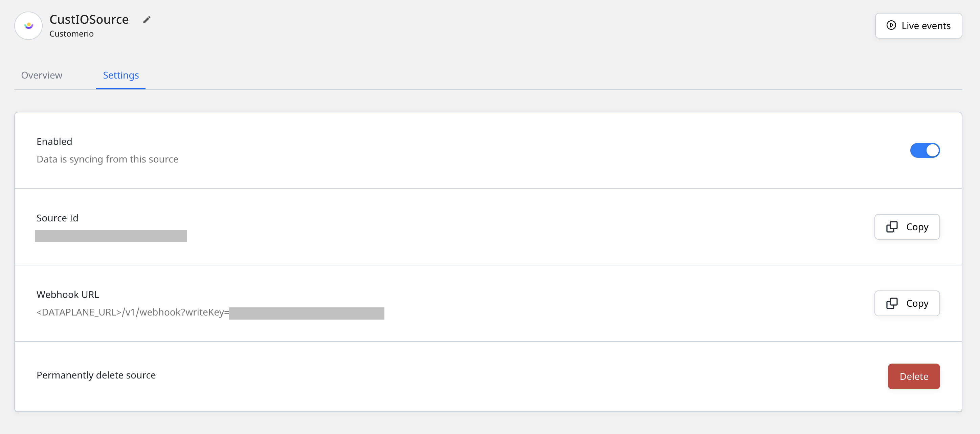Copy the Webhook URL

pos(907,303)
